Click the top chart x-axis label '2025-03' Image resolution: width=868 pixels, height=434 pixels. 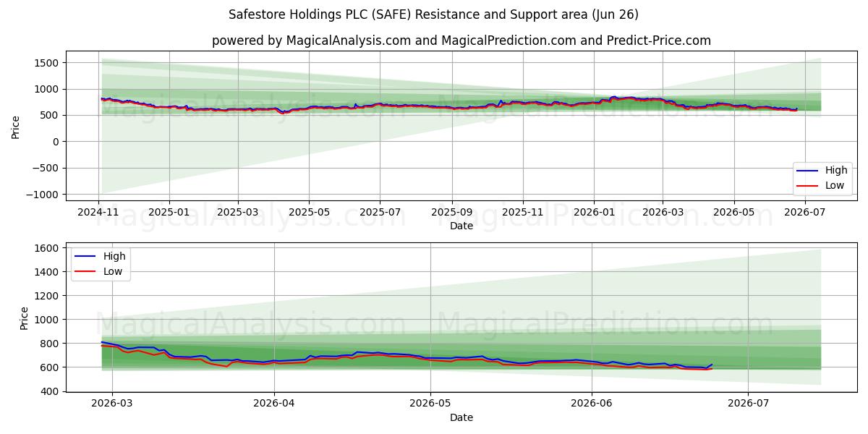coord(238,212)
